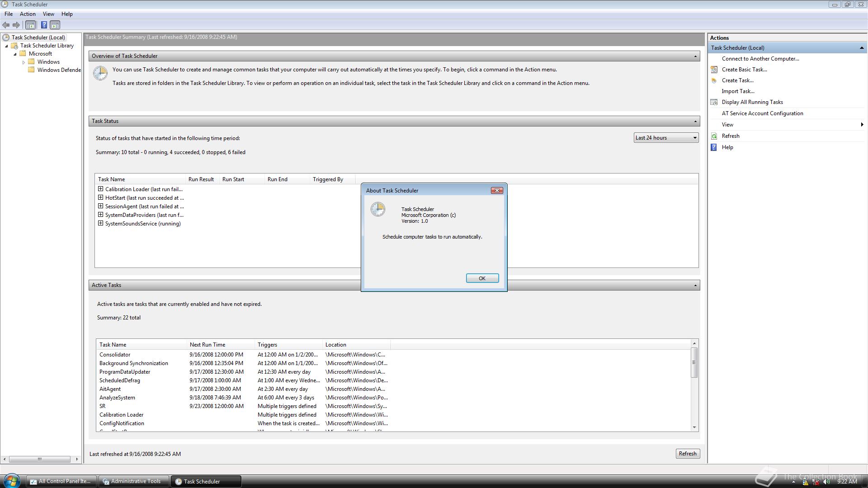Viewport: 868px width, 488px height.
Task: Click right arrow of tree horizontal scrollbar
Action: pos(77,459)
